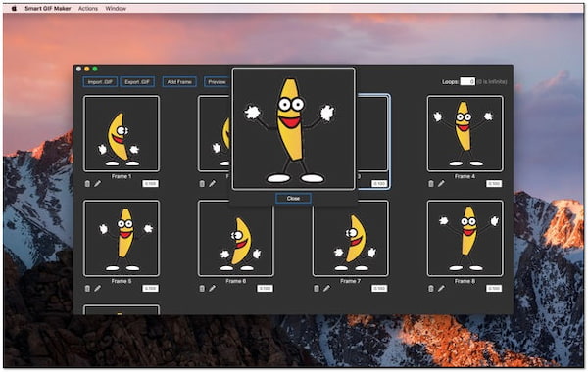
Task: Add a new frame with Add Frame
Action: pyautogui.click(x=179, y=81)
